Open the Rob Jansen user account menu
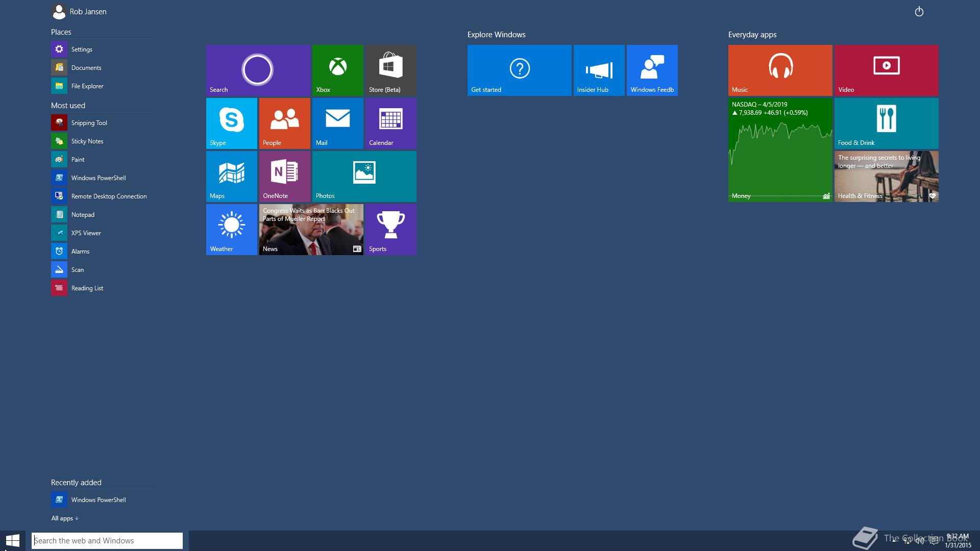980x551 pixels. click(x=79, y=11)
